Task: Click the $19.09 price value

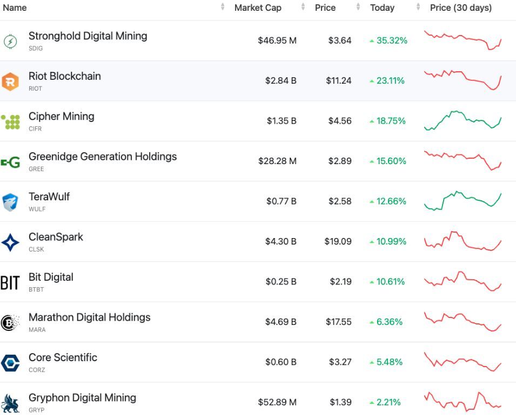Action: coord(338,241)
